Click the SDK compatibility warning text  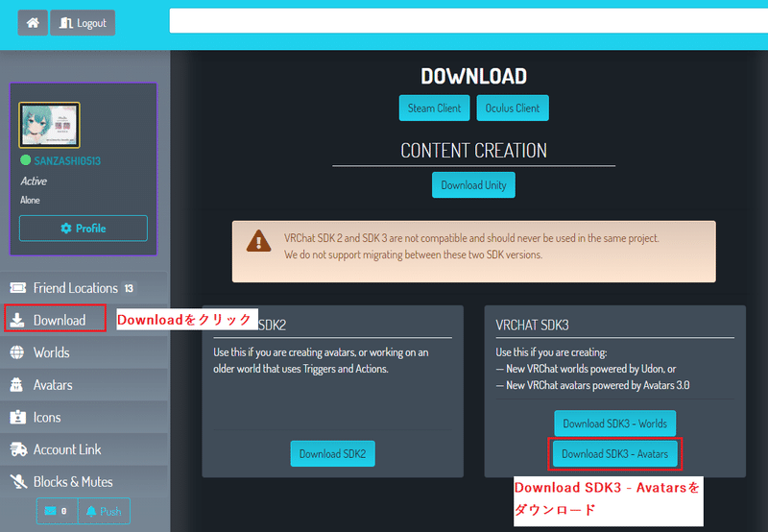pyautogui.click(x=471, y=247)
